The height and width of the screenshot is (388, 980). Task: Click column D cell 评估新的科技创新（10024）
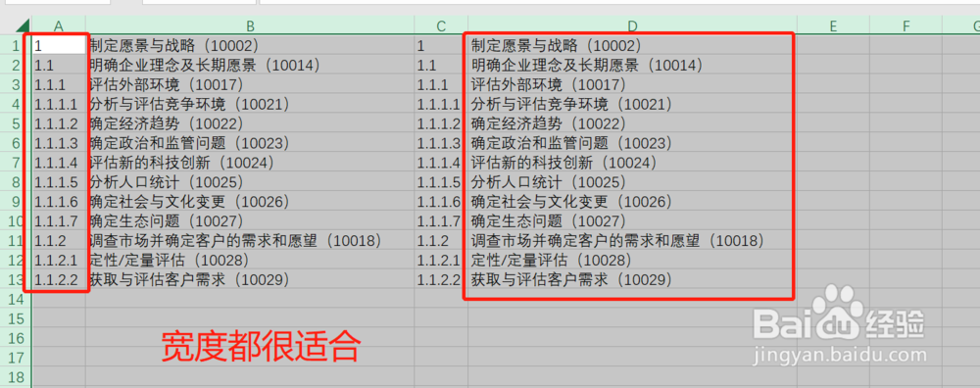click(x=632, y=163)
